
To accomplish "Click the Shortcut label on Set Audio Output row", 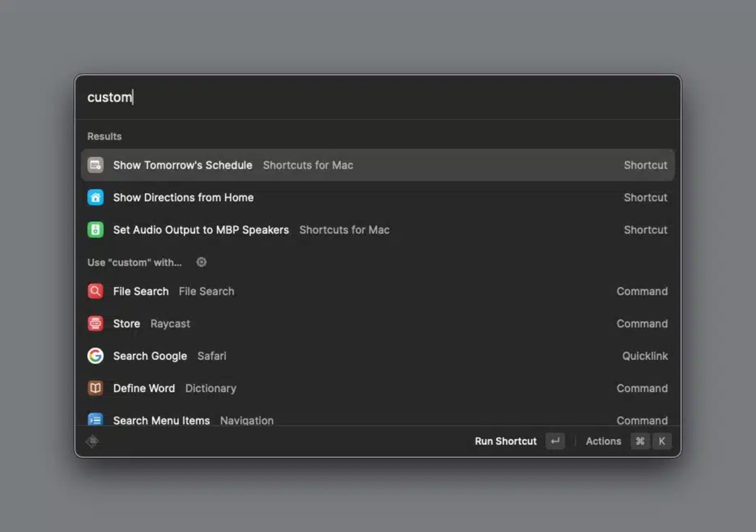I will coord(645,230).
